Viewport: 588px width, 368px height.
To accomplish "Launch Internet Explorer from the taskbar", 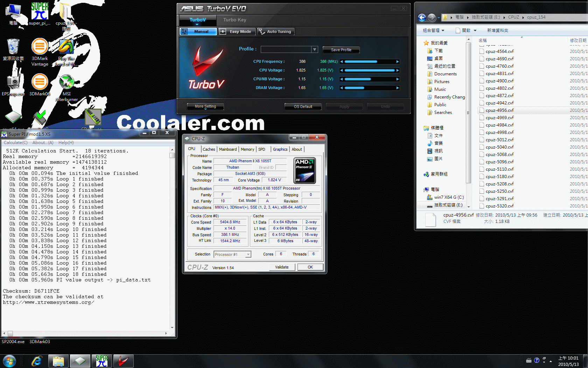I will click(x=36, y=361).
